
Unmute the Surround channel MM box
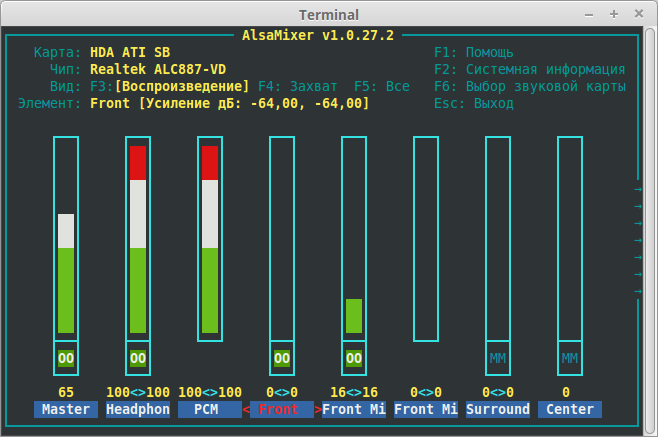pyautogui.click(x=498, y=358)
